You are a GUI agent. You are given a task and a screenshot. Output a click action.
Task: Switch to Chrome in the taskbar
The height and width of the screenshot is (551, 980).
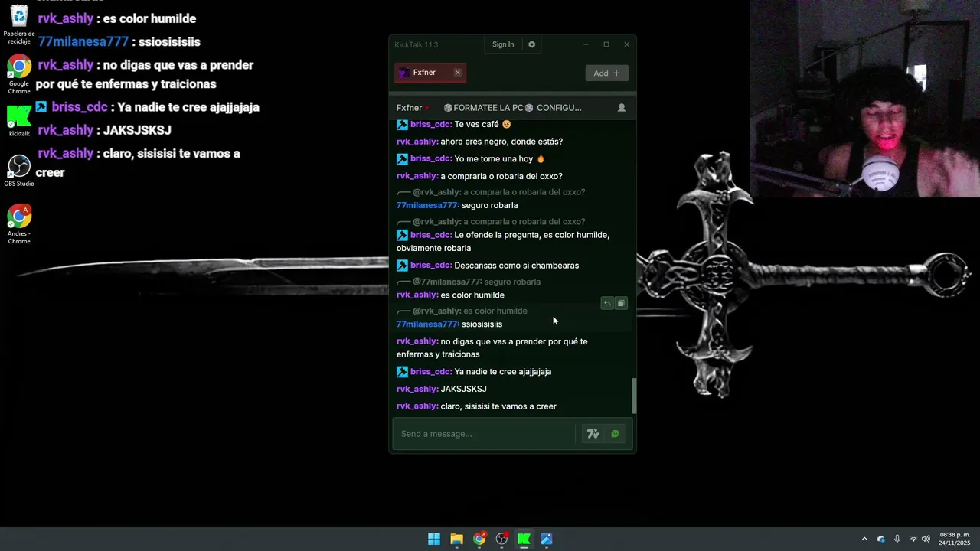[x=479, y=539]
